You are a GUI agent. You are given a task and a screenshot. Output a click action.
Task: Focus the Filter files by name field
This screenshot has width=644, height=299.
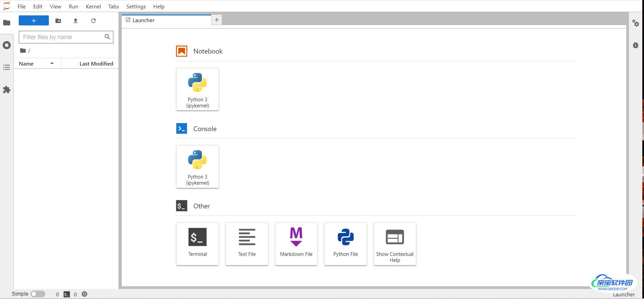pos(66,37)
